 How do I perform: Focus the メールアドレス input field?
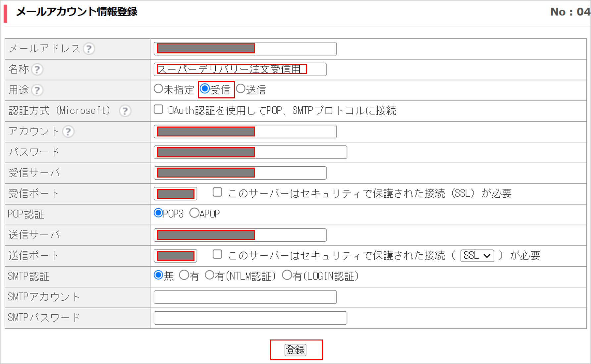245,49
